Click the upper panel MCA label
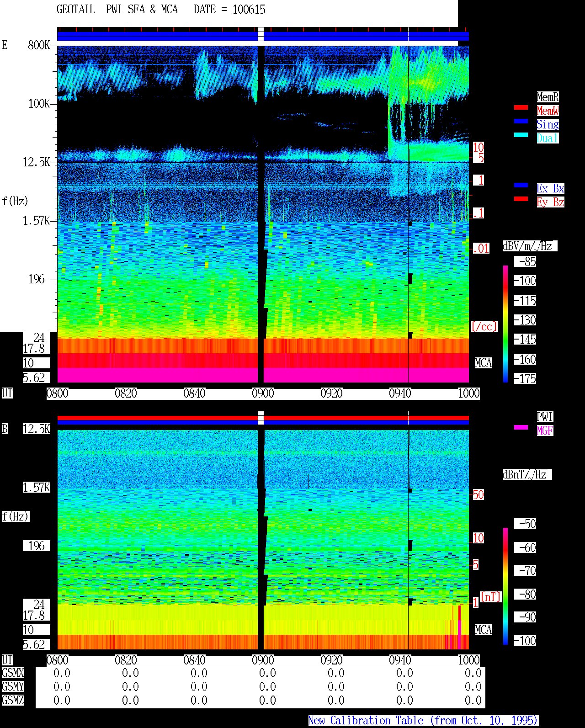Viewport: 585px width, 728px height. pos(484,363)
